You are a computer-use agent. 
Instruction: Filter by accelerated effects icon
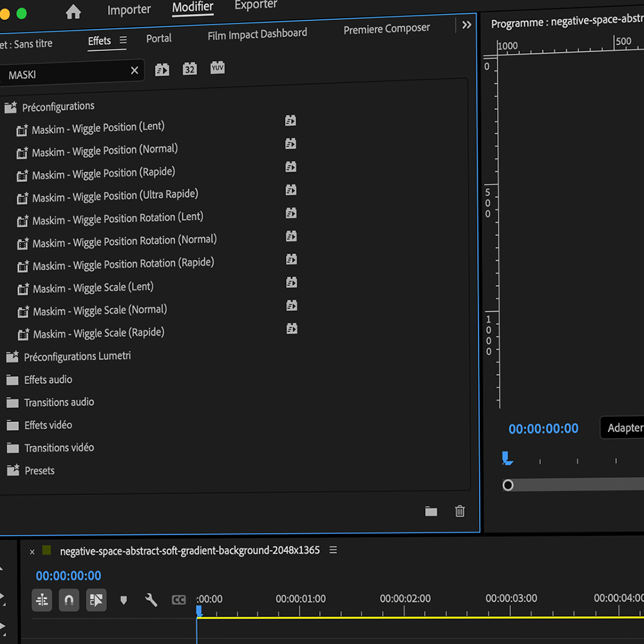pos(162,70)
